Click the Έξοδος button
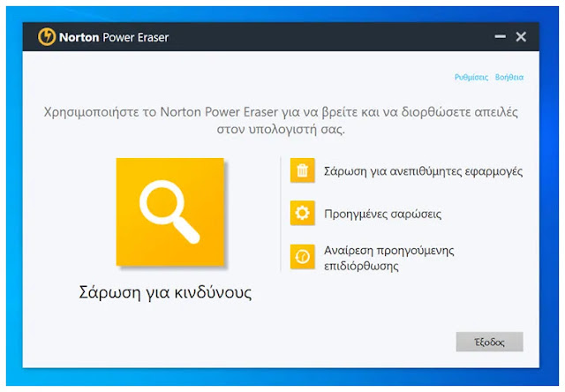Viewport: 565px width, 392px height. point(489,342)
